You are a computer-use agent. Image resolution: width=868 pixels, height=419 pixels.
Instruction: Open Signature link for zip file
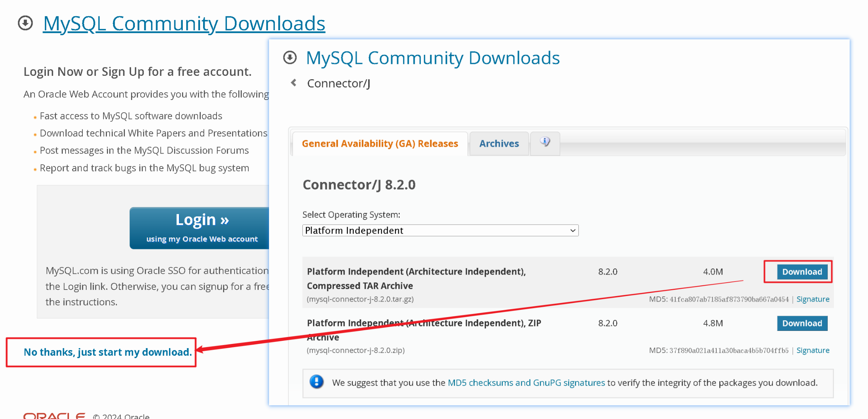pyautogui.click(x=812, y=350)
